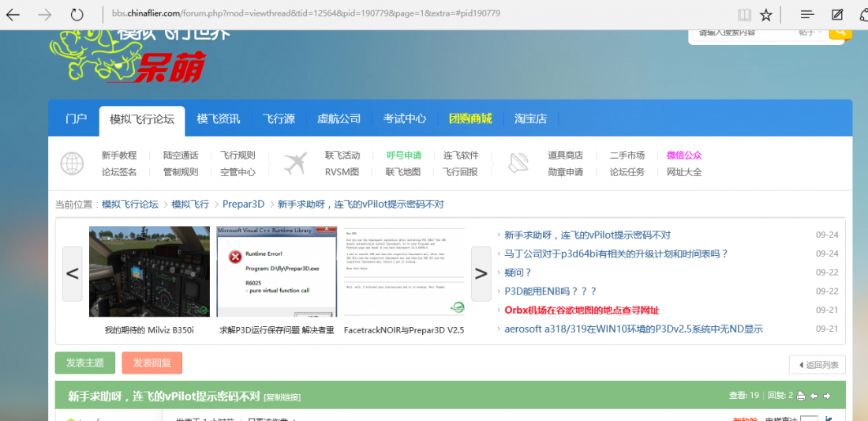
Task: Go to next thread with right arrow
Action: tap(827, 396)
